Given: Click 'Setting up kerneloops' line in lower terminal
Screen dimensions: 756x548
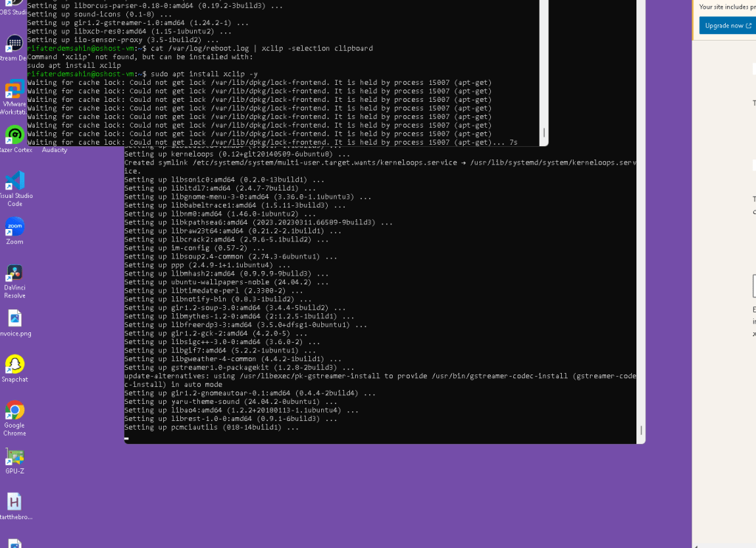Looking at the screenshot, I should pos(237,154).
